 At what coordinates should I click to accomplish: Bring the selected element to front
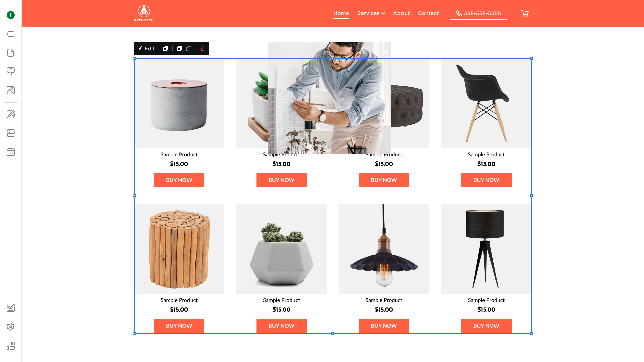coord(179,49)
